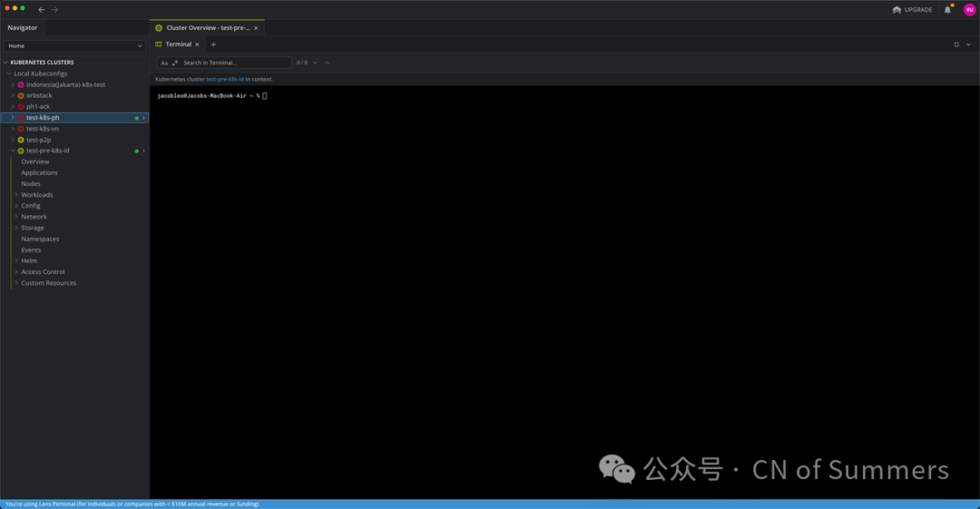Screen dimensions: 980x509
Task: Add a new dock tab with plus
Action: [x=213, y=44]
